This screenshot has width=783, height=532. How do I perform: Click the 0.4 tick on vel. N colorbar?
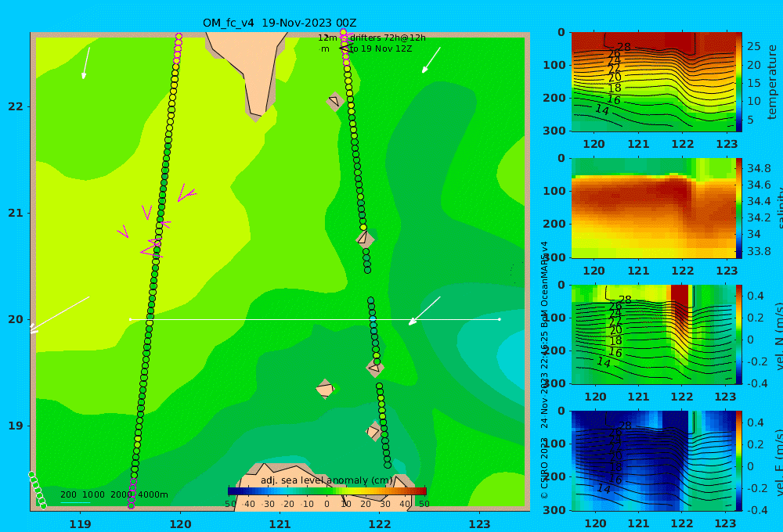coord(756,296)
